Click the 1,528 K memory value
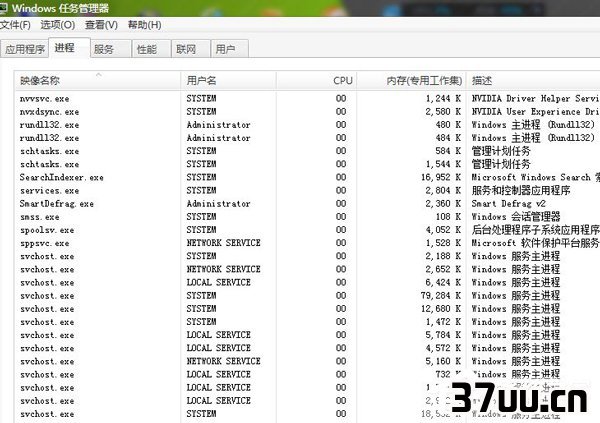The image size is (600, 423). pyautogui.click(x=443, y=243)
